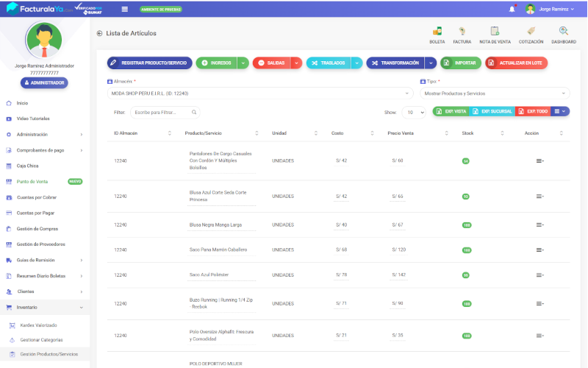The width and height of the screenshot is (588, 368).
Task: Click the user avatar in the sidebar
Action: (x=44, y=40)
